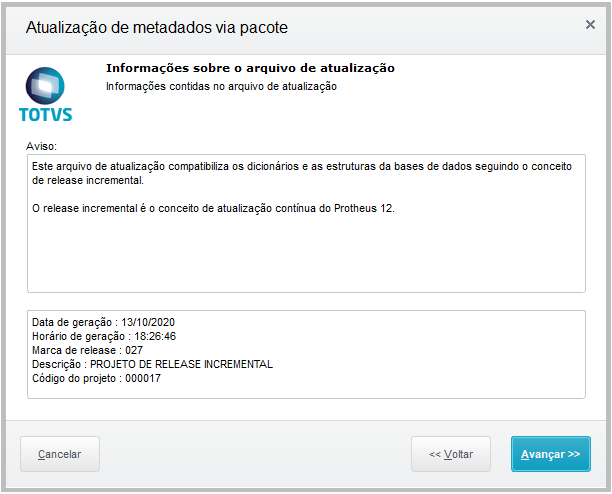Click the sentence mentioning Protheus 12
The image size is (612, 494).
pyautogui.click(x=213, y=208)
